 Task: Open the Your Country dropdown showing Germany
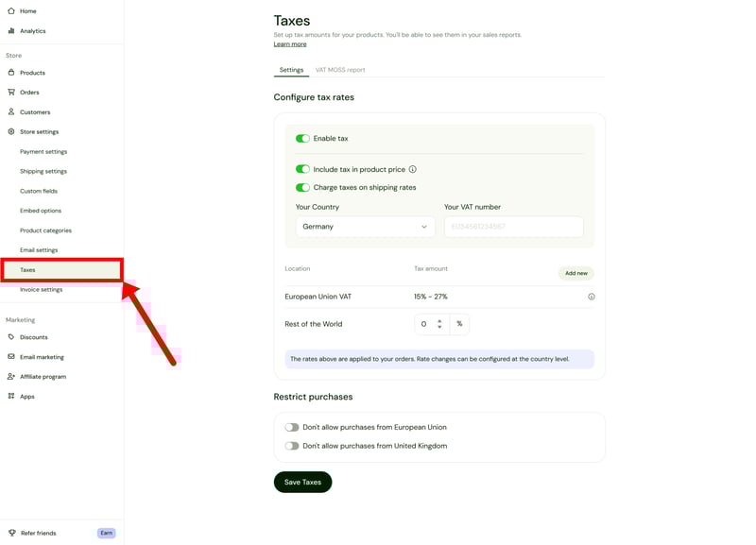(365, 227)
